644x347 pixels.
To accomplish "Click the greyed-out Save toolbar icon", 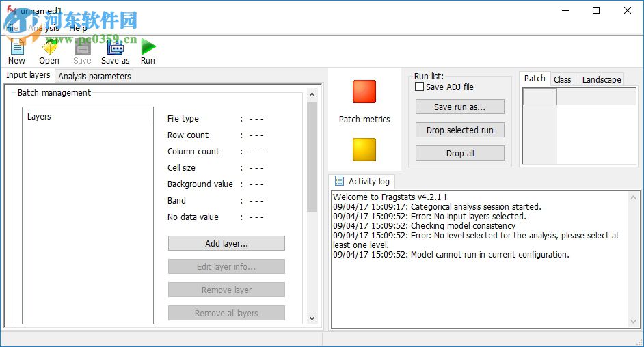I will coord(83,46).
